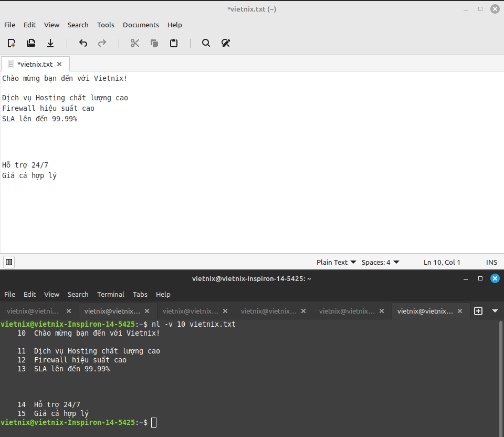
Task: Open the find magnifier tool
Action: click(x=206, y=43)
